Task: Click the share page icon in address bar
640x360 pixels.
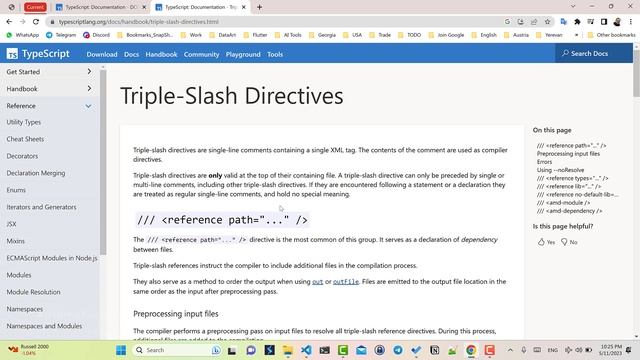Action: [534, 22]
